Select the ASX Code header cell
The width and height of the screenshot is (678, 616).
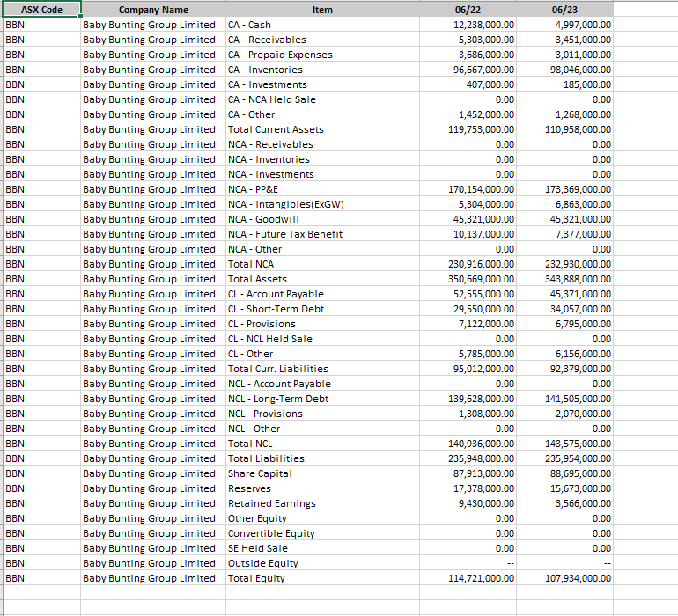[x=41, y=10]
